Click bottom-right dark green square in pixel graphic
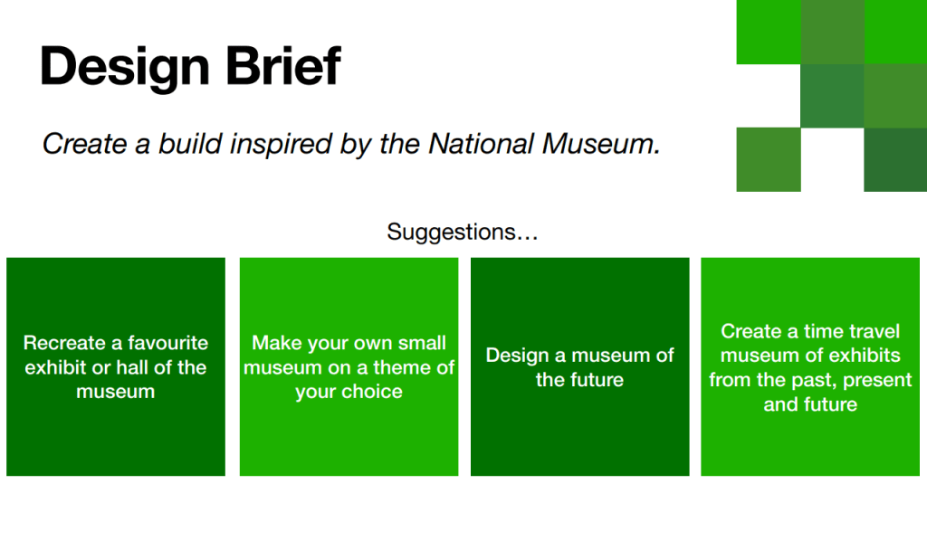The image size is (927, 560). (x=895, y=160)
